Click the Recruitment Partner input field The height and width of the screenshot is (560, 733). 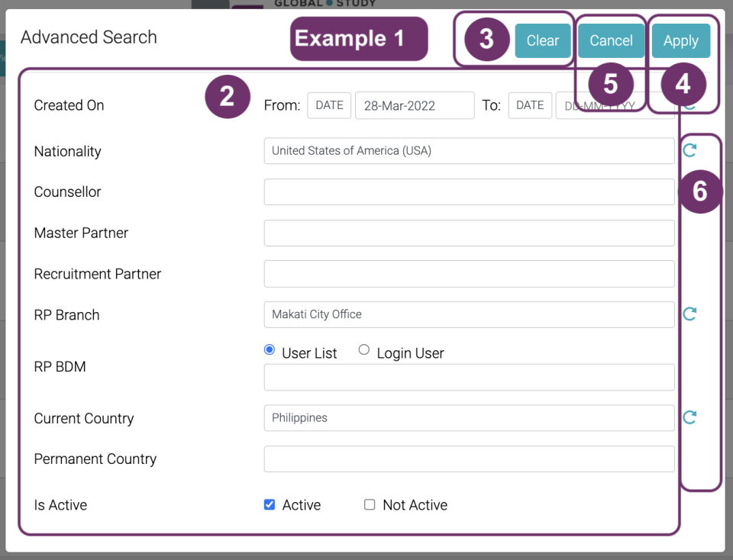[469, 274]
